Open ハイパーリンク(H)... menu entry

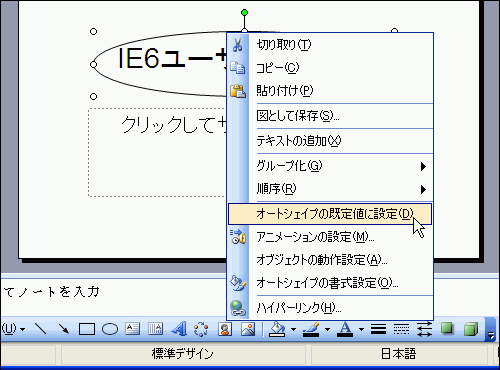(330, 308)
